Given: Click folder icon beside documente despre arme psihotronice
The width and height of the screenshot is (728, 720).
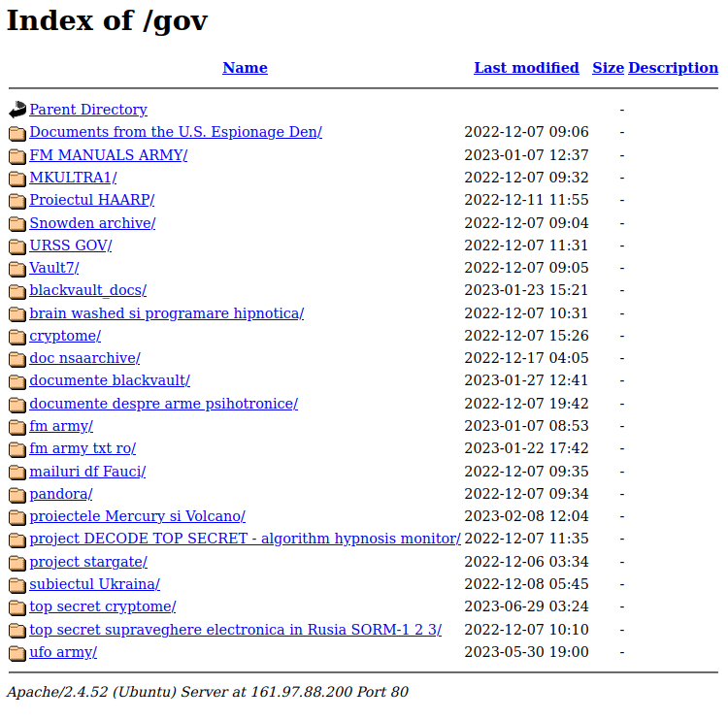Looking at the screenshot, I should click(17, 405).
